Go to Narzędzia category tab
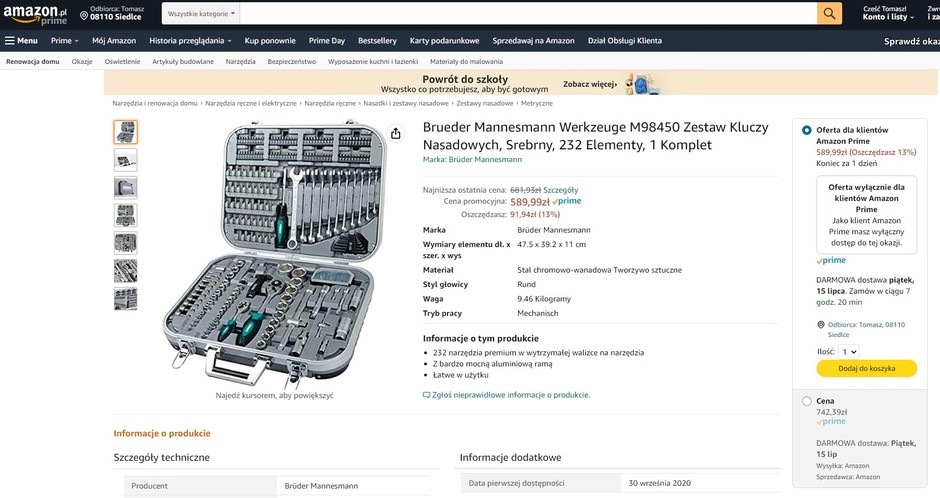940x498 pixels. 240,61
